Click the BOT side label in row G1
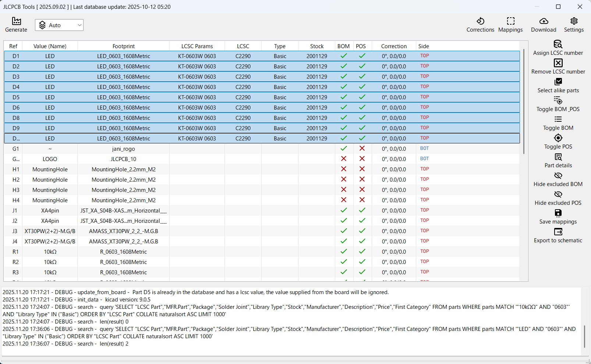 424,148
